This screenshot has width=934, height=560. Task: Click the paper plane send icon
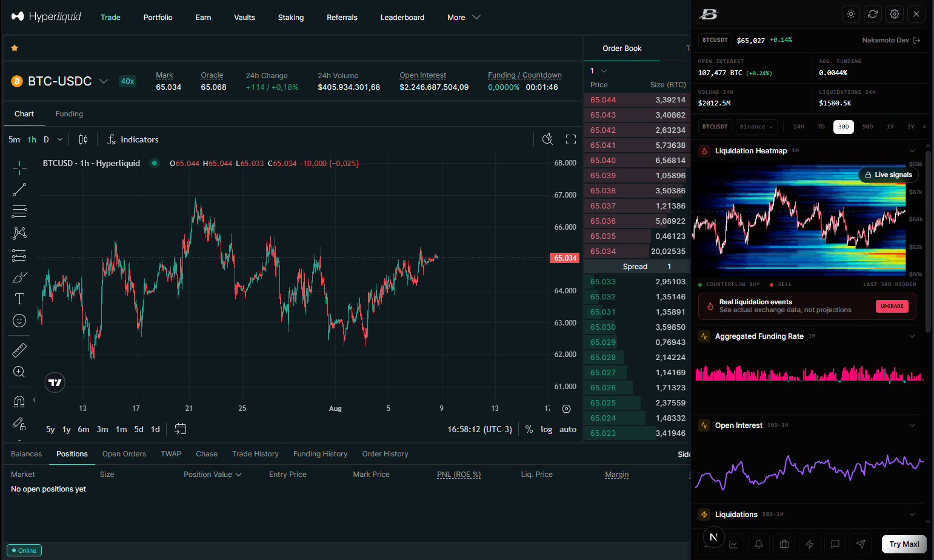(861, 544)
